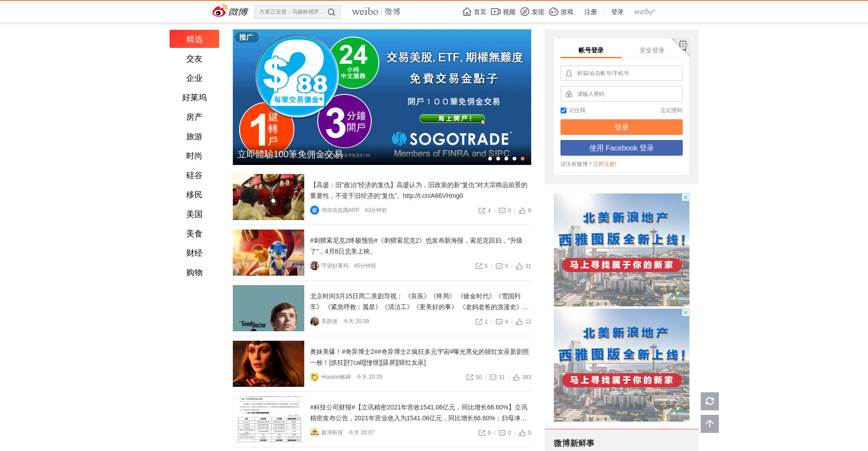This screenshot has height=451, width=868.
Task: Click the QR code login corner icon
Action: tap(683, 45)
